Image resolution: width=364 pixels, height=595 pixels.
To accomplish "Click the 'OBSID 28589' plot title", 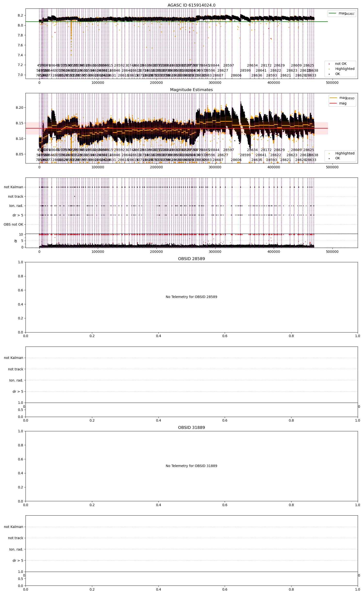I will click(x=191, y=259).
